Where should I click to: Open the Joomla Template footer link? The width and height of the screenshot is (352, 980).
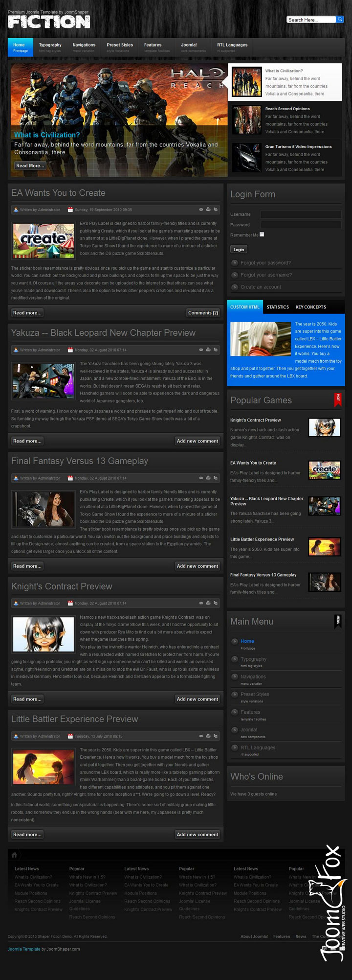click(x=24, y=949)
